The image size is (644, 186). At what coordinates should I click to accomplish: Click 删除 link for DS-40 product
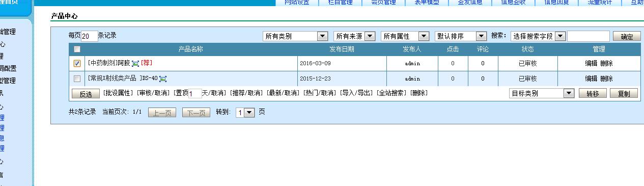606,79
